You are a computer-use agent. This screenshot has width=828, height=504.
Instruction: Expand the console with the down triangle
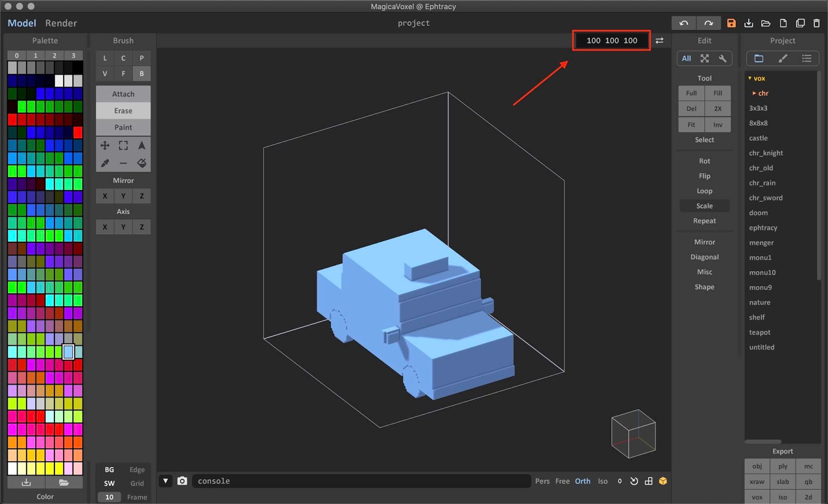point(166,481)
